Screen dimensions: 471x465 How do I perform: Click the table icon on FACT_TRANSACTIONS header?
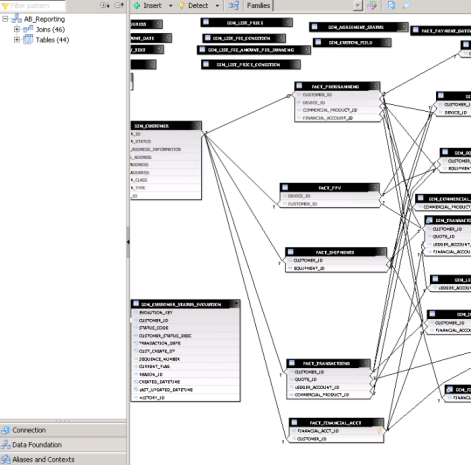[x=292, y=363]
